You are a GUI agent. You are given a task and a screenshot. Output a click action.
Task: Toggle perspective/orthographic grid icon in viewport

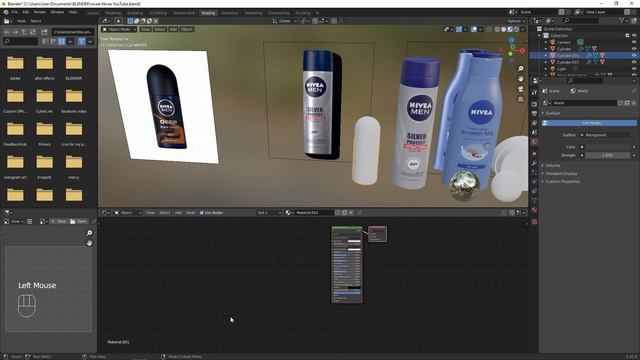click(520, 100)
